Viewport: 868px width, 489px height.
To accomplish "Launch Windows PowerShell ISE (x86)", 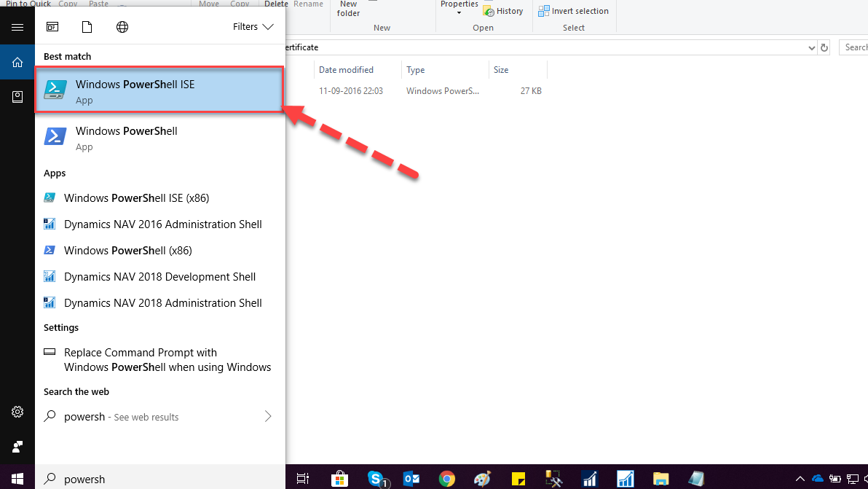I will 159,198.
